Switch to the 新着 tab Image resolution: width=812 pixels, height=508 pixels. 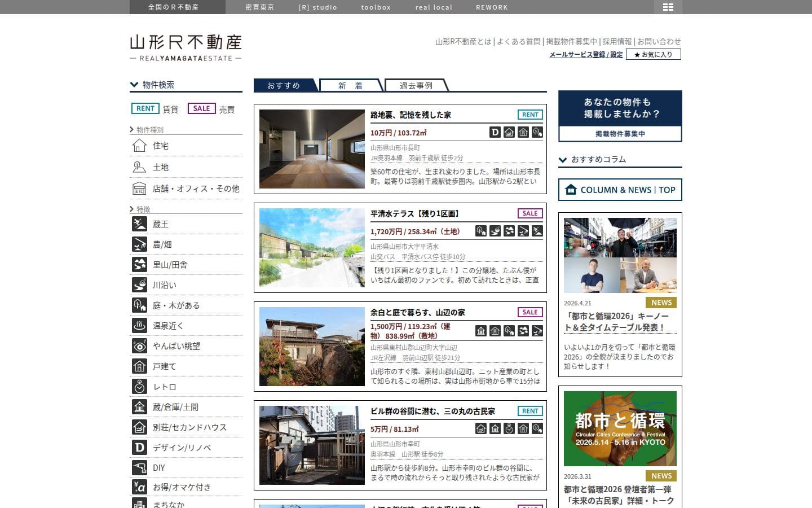pyautogui.click(x=351, y=85)
